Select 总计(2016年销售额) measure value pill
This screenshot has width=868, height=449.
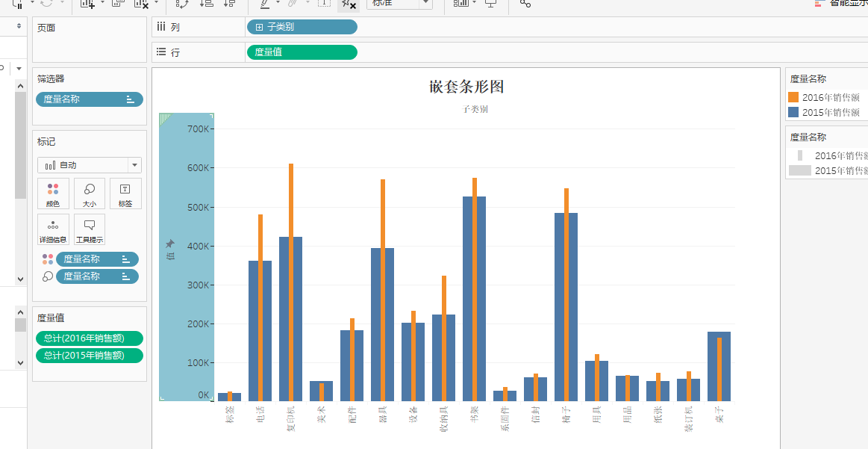(x=90, y=338)
